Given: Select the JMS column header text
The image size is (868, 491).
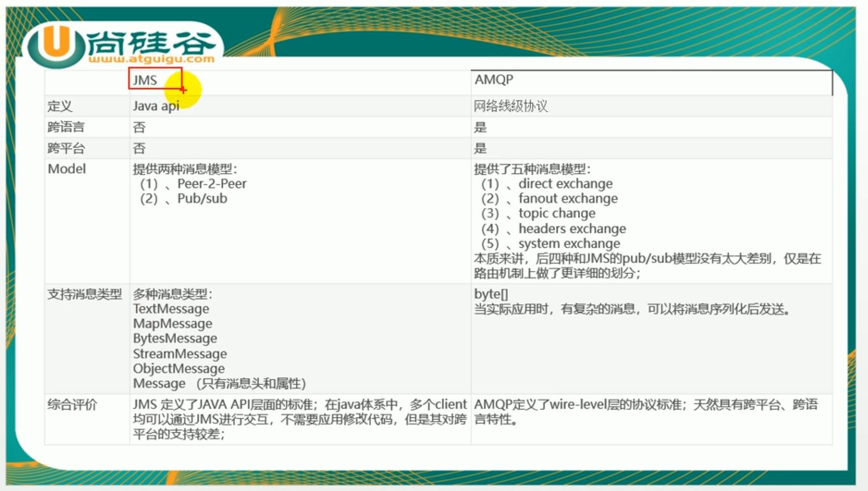Looking at the screenshot, I should [145, 80].
